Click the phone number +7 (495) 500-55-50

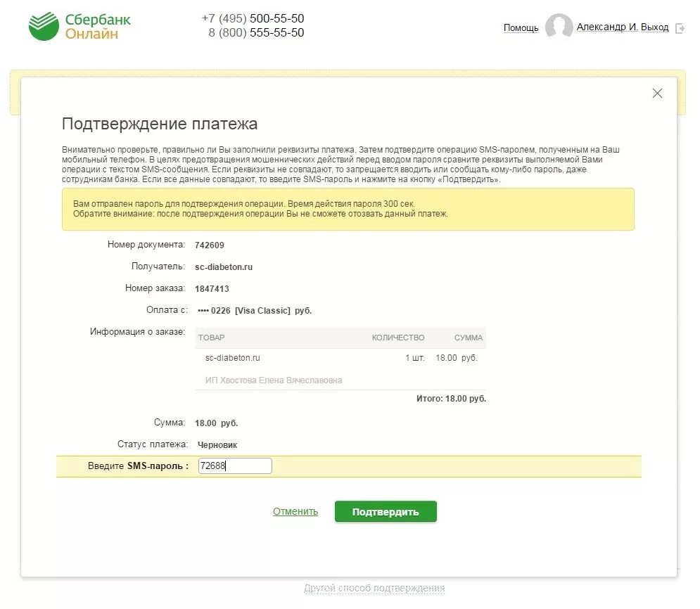tap(253, 18)
